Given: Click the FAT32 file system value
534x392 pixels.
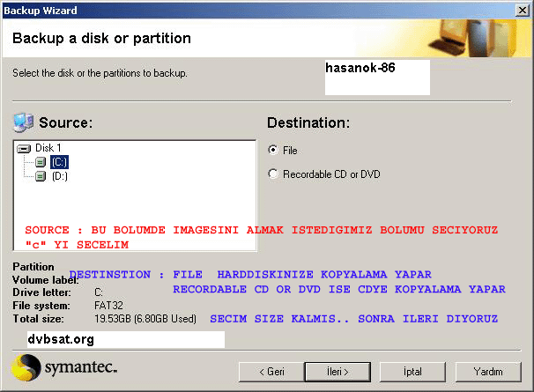Looking at the screenshot, I should pos(108,306).
